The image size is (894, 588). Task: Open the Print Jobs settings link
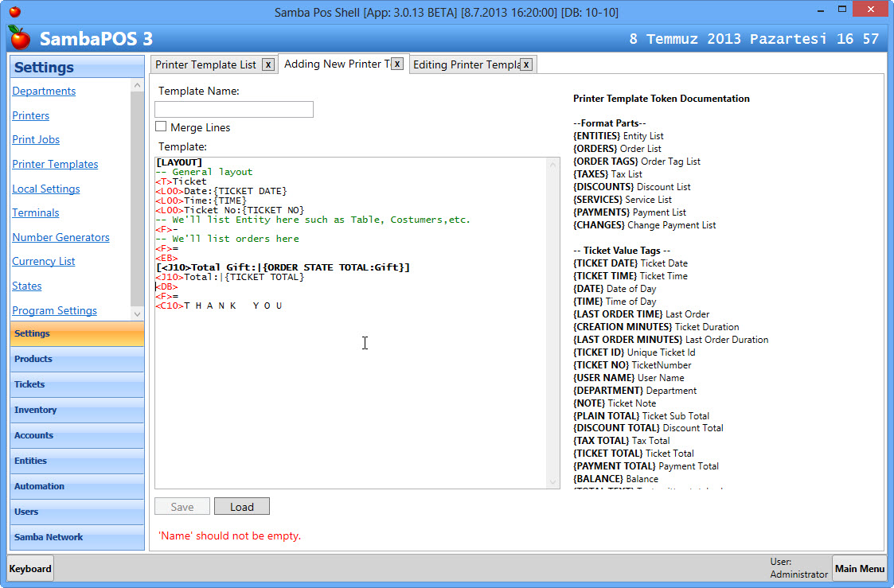click(36, 139)
